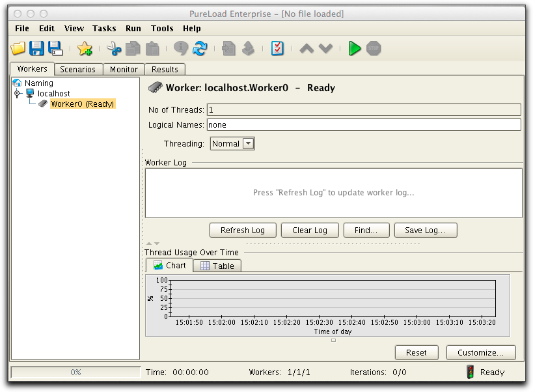Click the Ready text beside the traffic light

coord(492,372)
